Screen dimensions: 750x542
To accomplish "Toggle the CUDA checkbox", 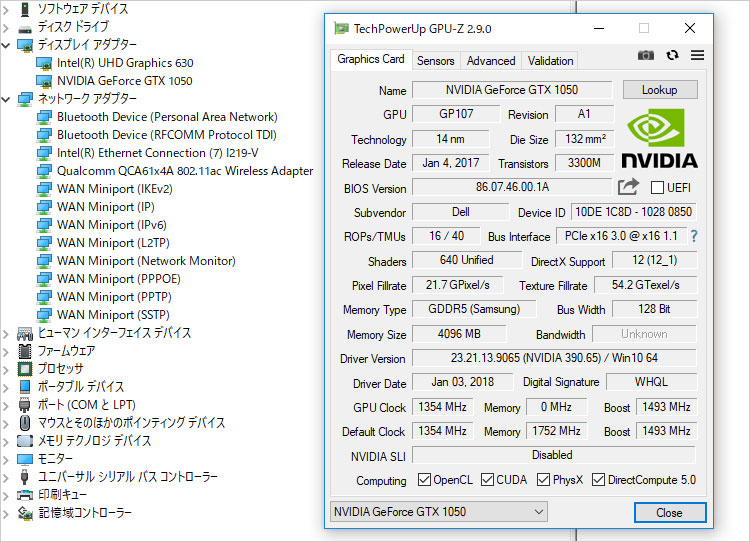I will click(487, 479).
